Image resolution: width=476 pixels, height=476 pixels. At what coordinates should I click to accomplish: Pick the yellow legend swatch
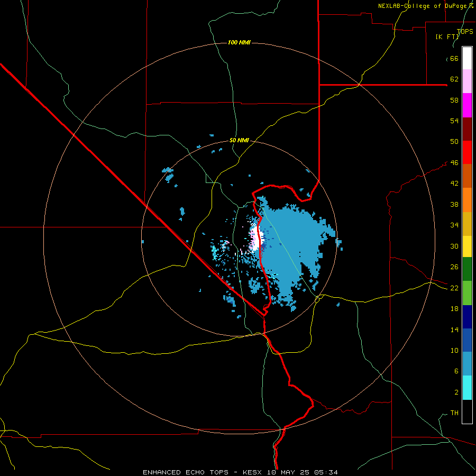pyautogui.click(x=467, y=246)
